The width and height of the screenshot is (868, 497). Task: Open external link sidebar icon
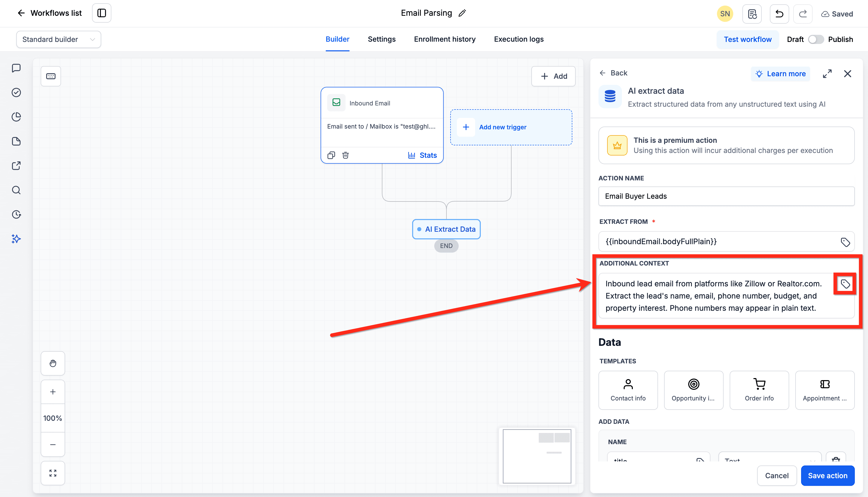(16, 166)
